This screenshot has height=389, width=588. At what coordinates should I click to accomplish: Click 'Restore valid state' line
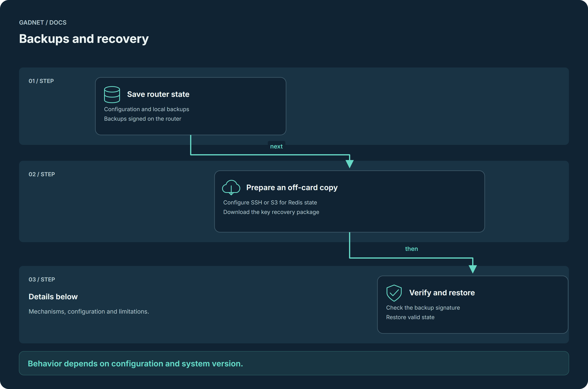(410, 317)
